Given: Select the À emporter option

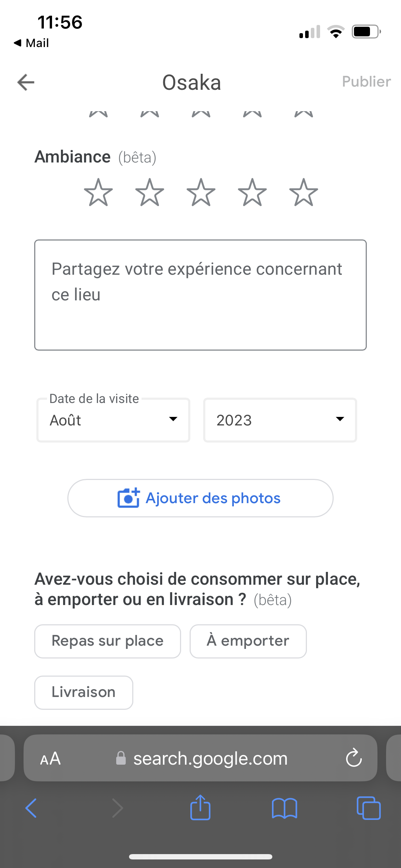Looking at the screenshot, I should 248,641.
